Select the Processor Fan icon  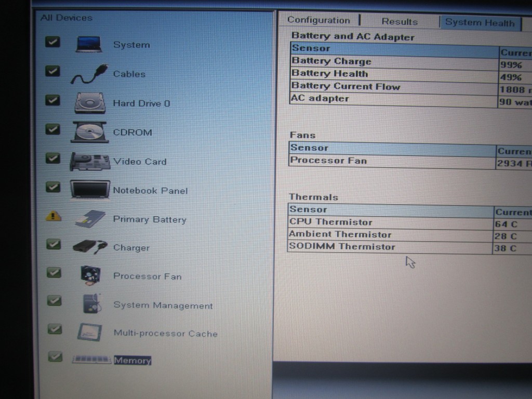90,275
